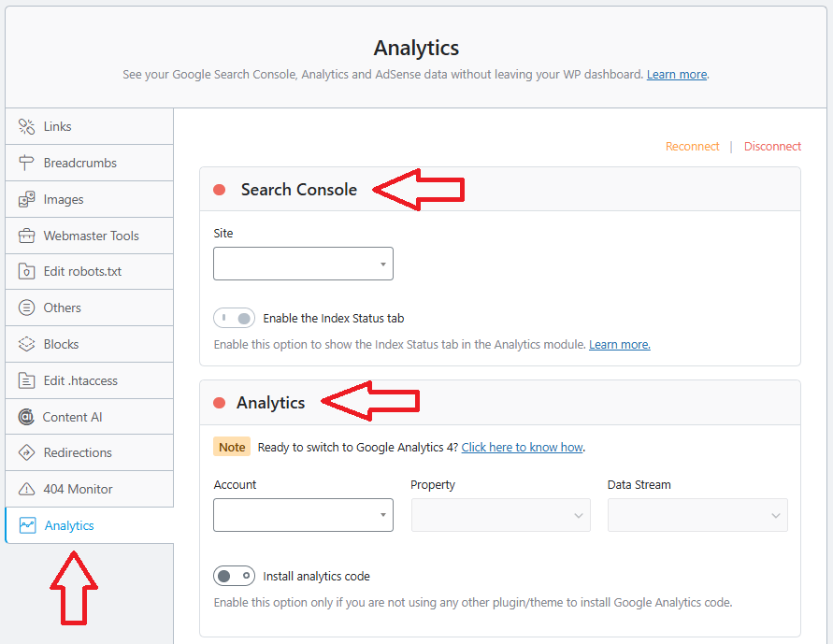Click the Links sidebar icon
Screen dimensions: 833x644
(x=26, y=126)
